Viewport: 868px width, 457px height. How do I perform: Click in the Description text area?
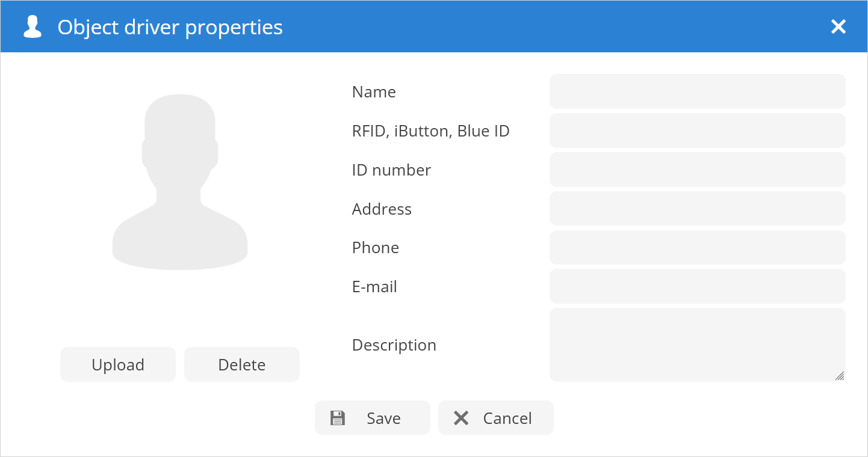point(697,345)
